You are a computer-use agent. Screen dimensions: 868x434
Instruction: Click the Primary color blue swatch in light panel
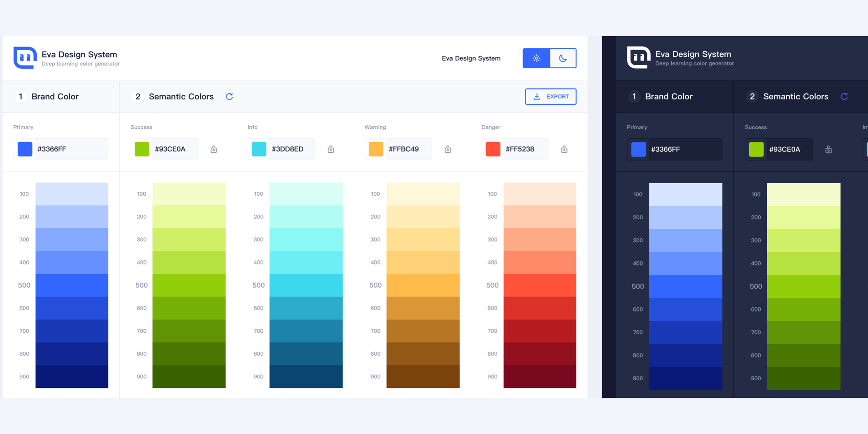[25, 149]
